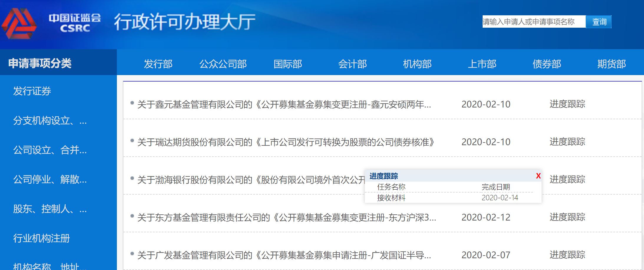Click the CSRC red logo icon
644x270 pixels.
(x=19, y=24)
